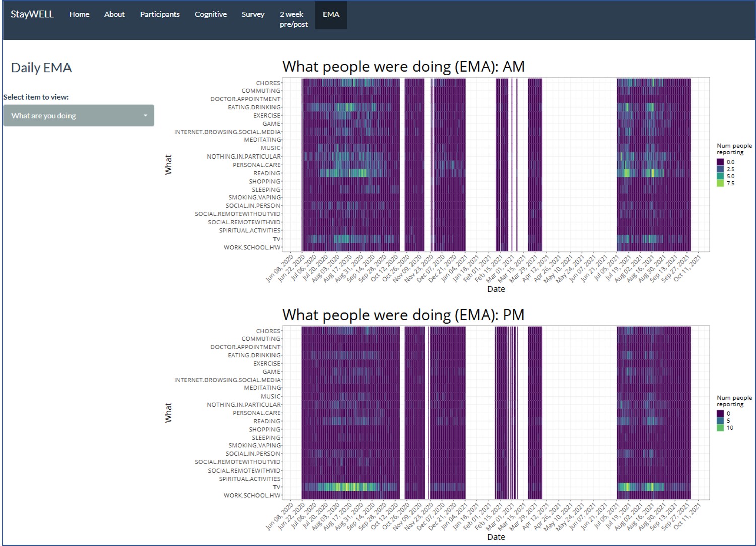The width and height of the screenshot is (756, 546).
Task: Open the About tab
Action: (114, 14)
